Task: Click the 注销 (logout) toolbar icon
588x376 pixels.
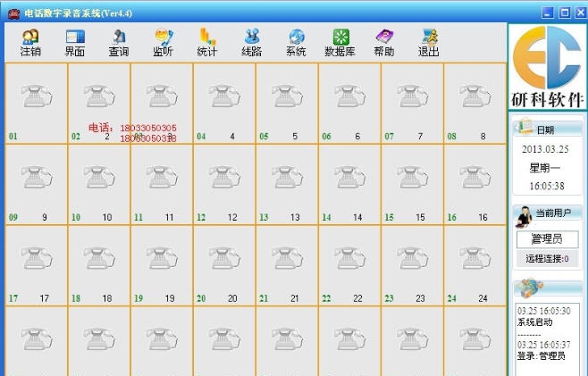Action: pos(30,43)
